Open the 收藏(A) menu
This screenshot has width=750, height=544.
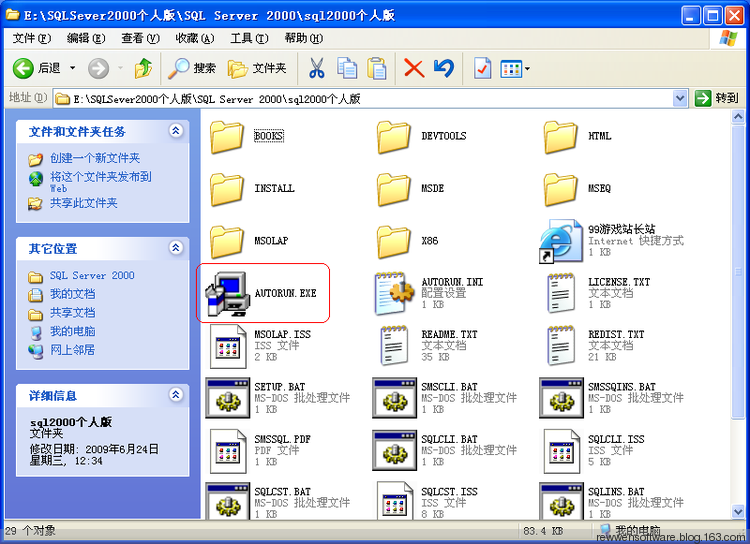click(195, 38)
